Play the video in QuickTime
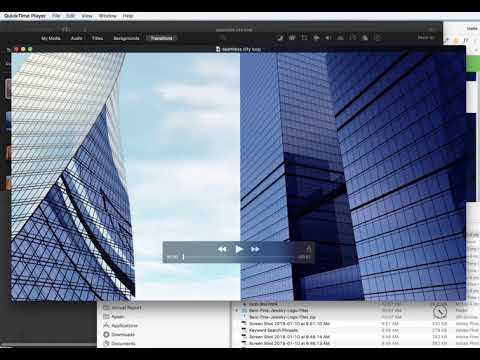Image resolution: width=480 pixels, height=360 pixels. 239,249
